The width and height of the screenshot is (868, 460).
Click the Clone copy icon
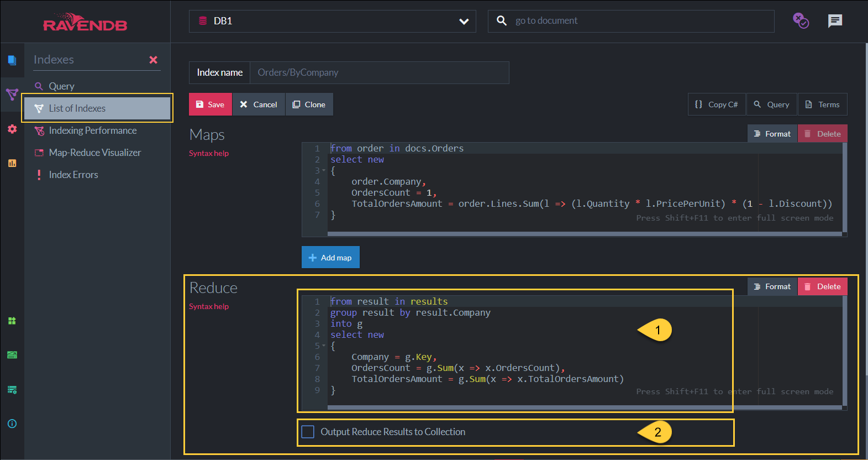coord(296,104)
